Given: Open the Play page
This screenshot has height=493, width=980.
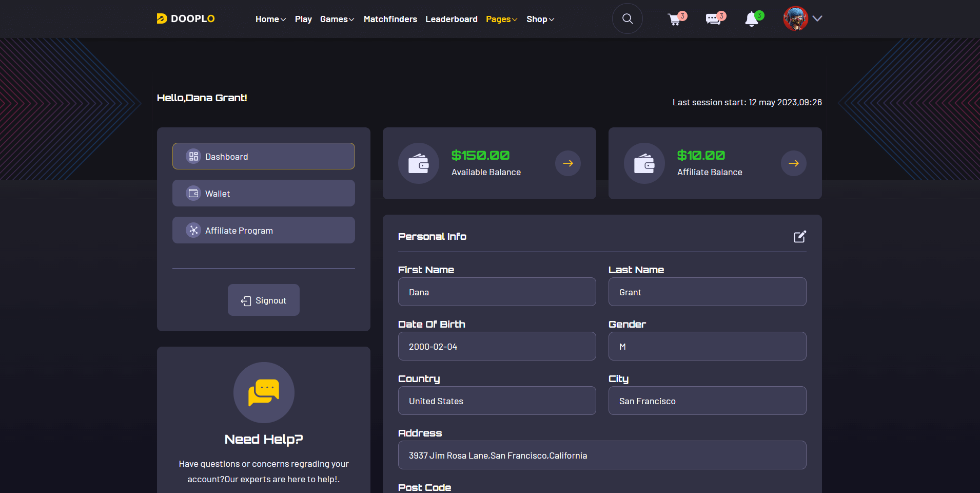Looking at the screenshot, I should coord(303,19).
